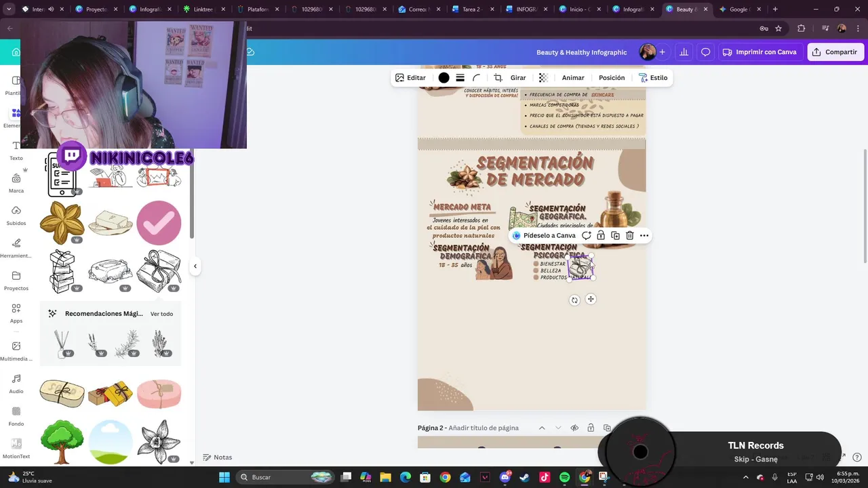Viewport: 868px width, 488px height.
Task: Open the help question mark icon
Action: pos(857,457)
